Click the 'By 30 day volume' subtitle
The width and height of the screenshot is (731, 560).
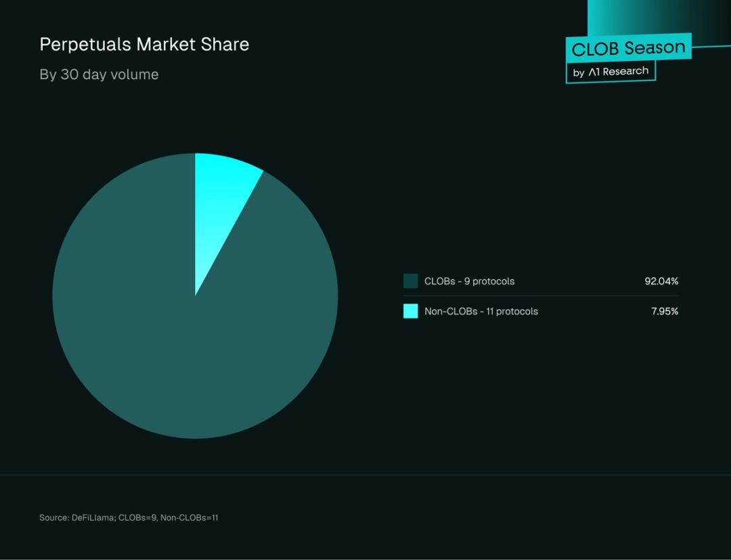click(x=99, y=74)
